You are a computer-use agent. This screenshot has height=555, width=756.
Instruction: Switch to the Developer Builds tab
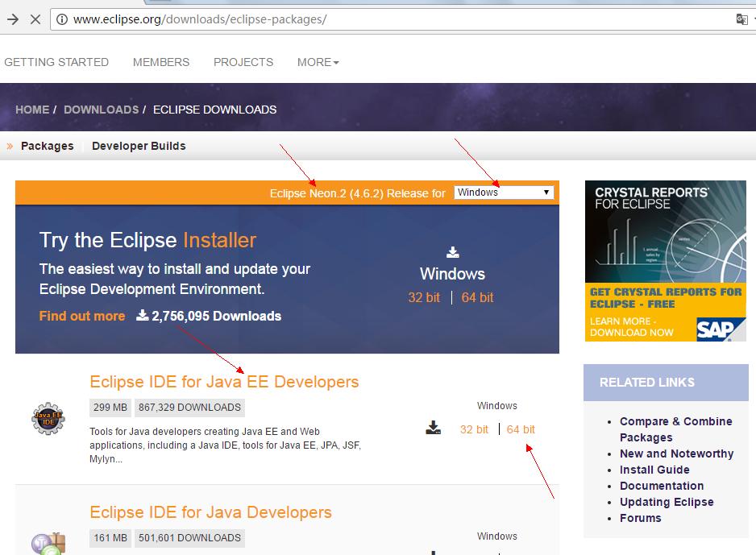(139, 146)
